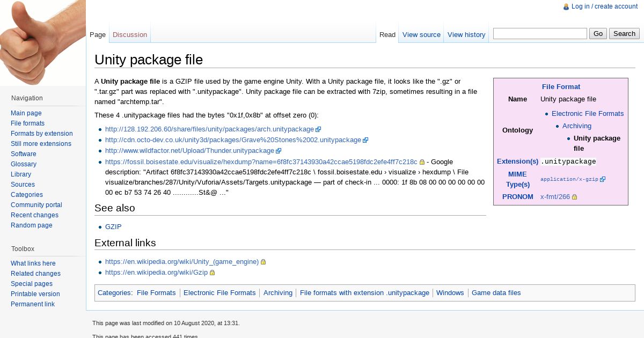
Task: Open Archiving in infobox ontology
Action: pos(577,126)
